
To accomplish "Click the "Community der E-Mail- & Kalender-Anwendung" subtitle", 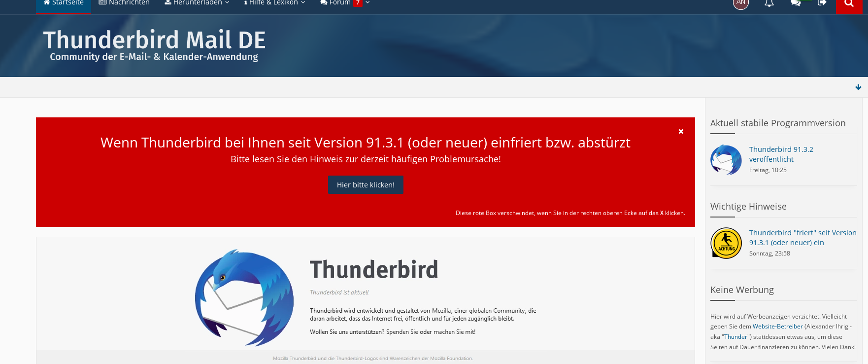I will pyautogui.click(x=154, y=57).
